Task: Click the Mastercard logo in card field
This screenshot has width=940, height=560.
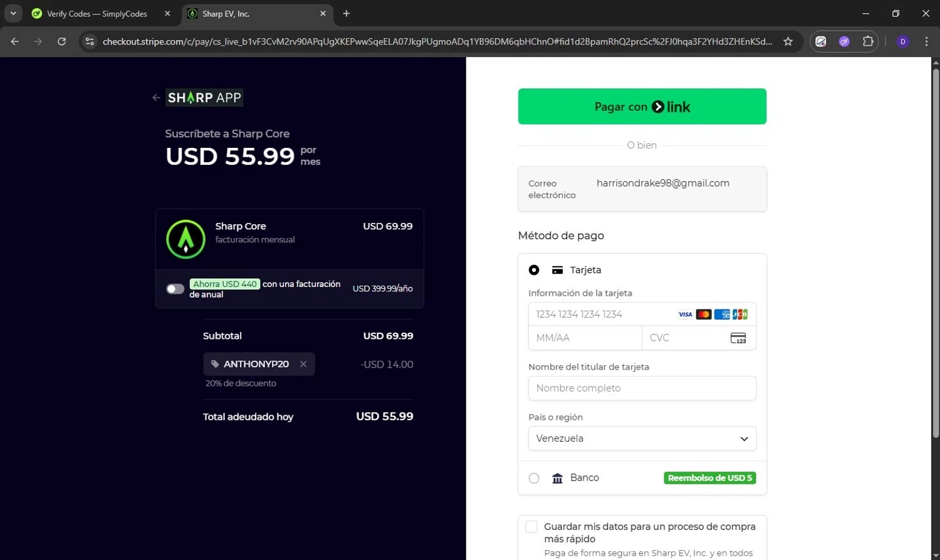Action: click(704, 314)
